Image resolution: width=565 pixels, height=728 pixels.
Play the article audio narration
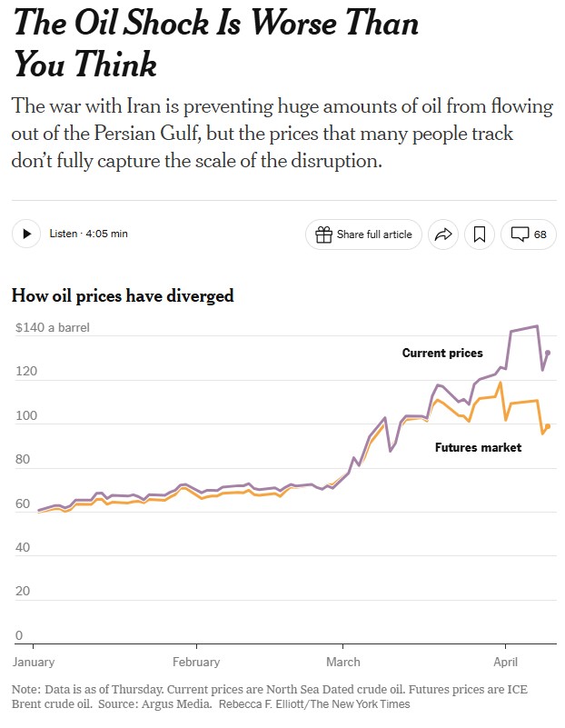coord(26,234)
